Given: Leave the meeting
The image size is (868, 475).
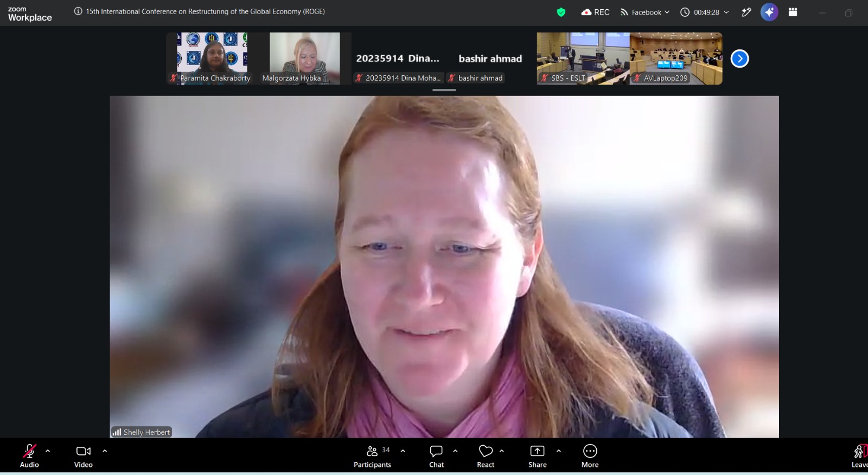Looking at the screenshot, I should (x=859, y=457).
